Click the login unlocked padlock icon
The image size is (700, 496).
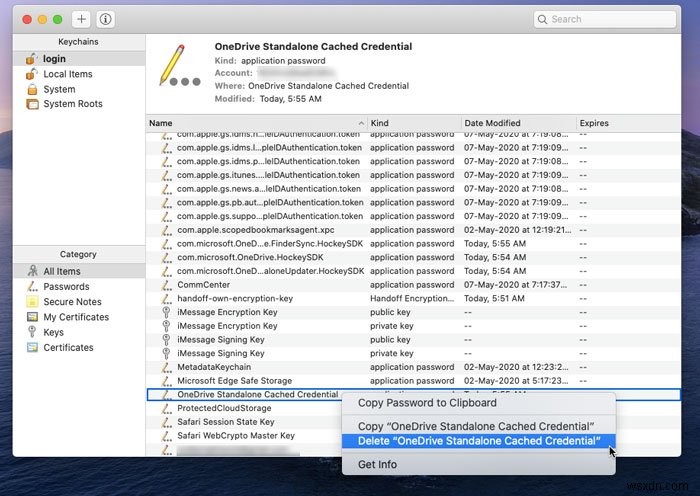[32, 58]
